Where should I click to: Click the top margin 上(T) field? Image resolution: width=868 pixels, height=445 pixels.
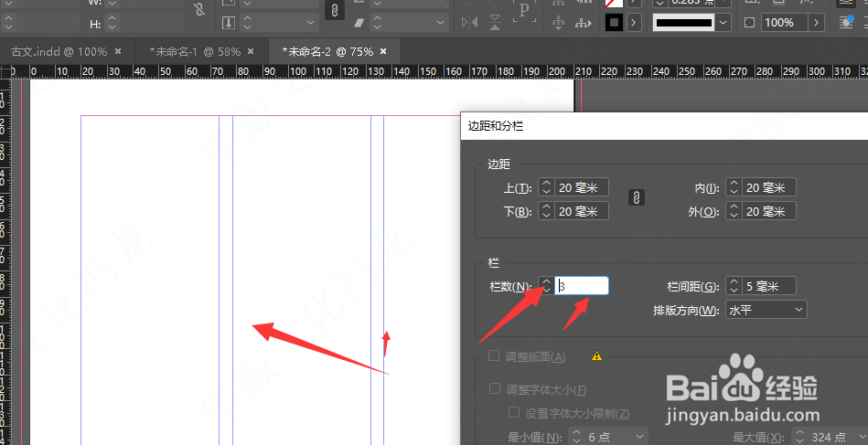click(581, 187)
